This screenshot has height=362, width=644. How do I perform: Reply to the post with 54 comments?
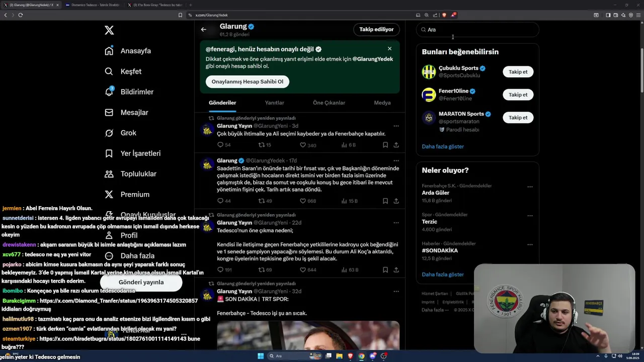[224, 145]
